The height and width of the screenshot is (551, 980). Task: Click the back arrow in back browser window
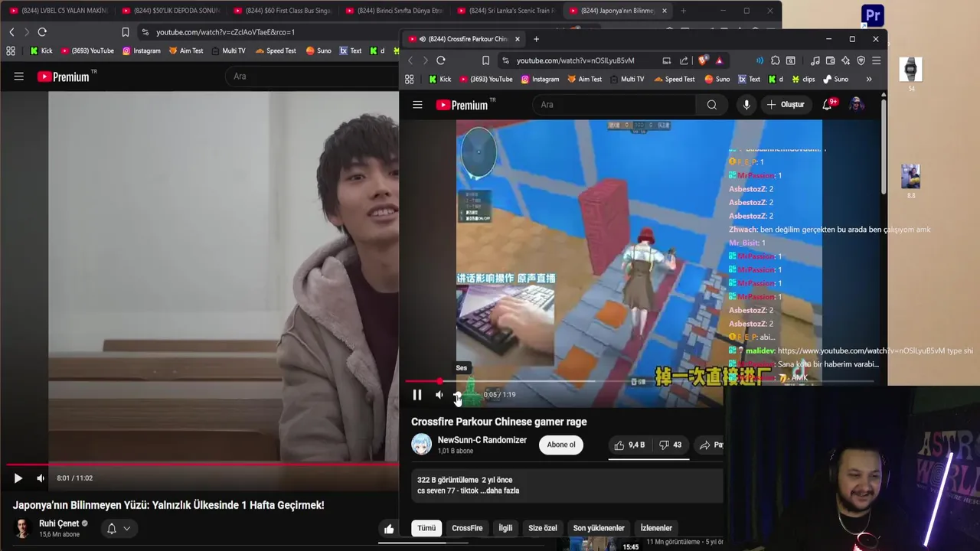11,32
